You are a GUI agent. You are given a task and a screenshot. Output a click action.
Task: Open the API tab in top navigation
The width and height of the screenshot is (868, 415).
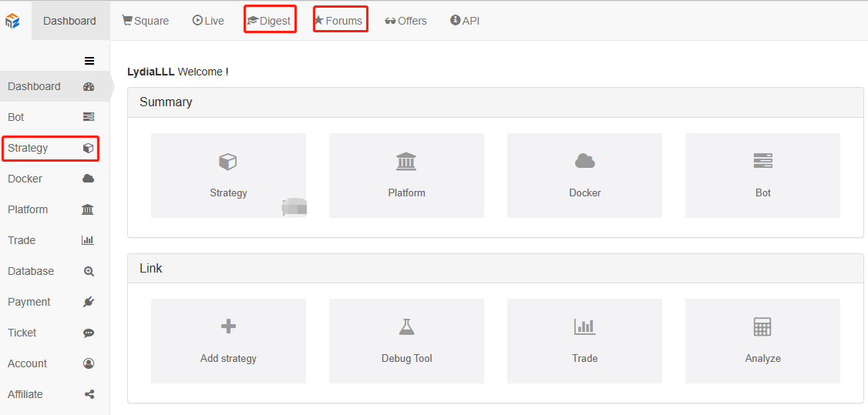pyautogui.click(x=465, y=21)
